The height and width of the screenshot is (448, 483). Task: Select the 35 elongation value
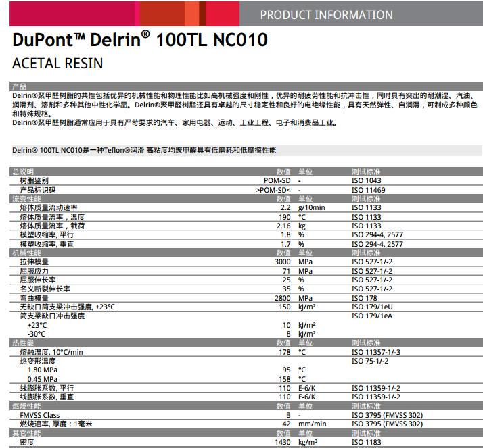pos(286,289)
